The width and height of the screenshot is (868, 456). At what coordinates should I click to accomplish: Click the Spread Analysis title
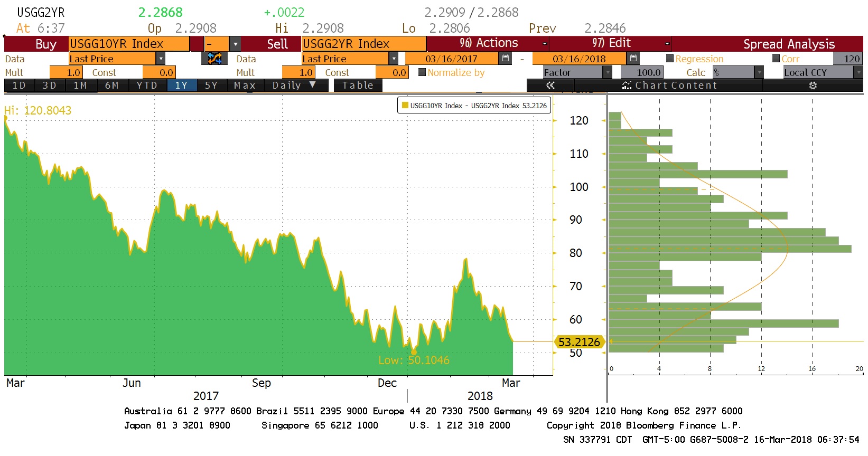tap(789, 44)
